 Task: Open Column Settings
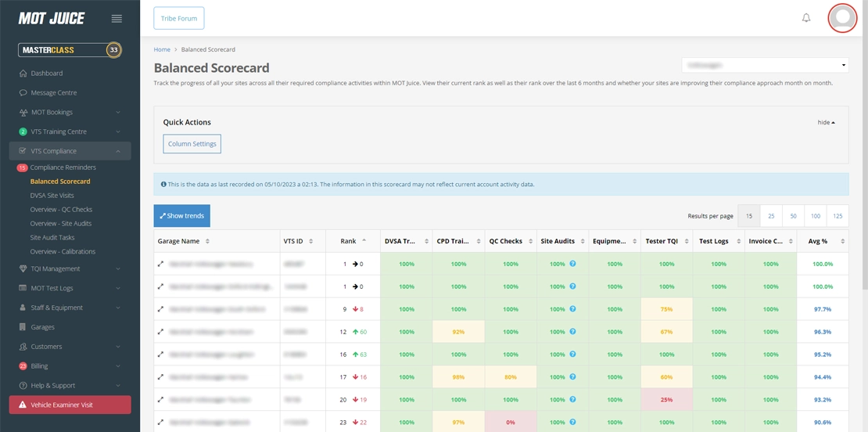point(192,144)
